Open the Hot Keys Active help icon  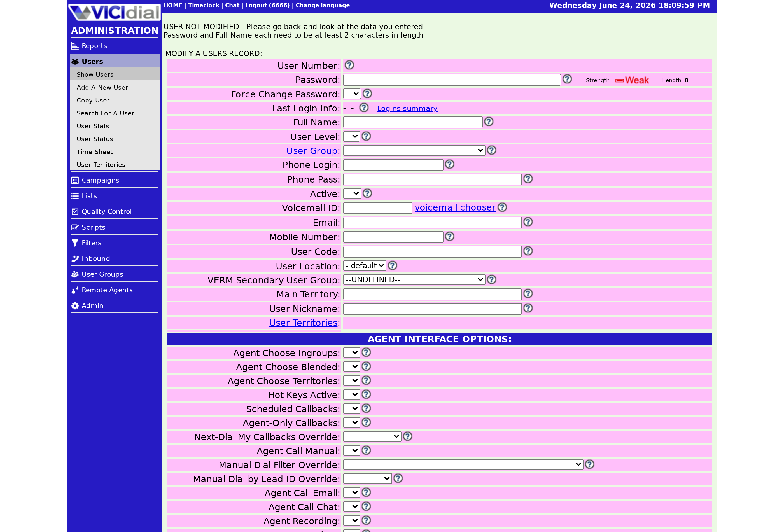pos(366,394)
